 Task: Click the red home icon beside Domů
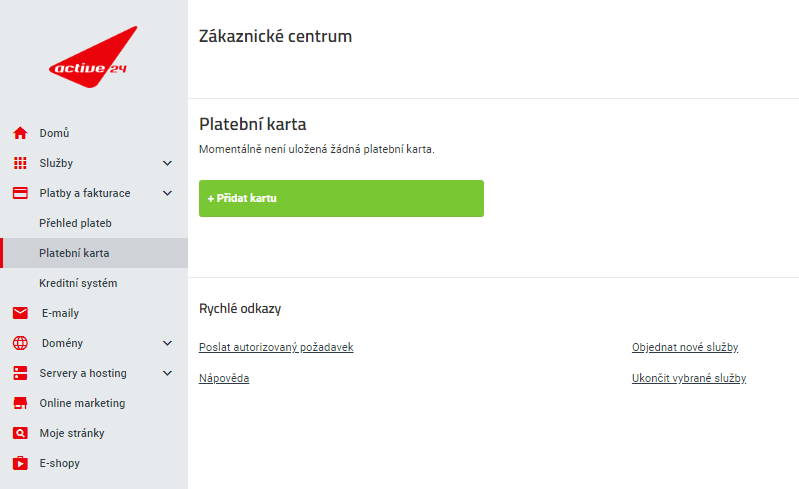tap(20, 133)
